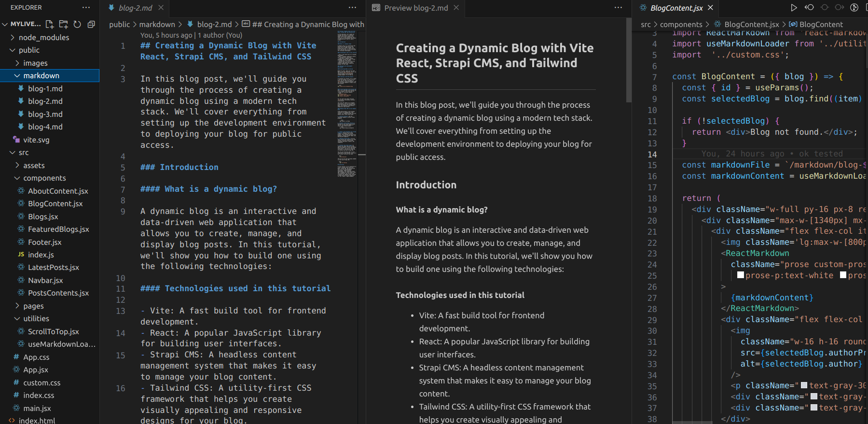868x424 pixels.
Task: Click the markdown editor minimap
Action: [347, 97]
